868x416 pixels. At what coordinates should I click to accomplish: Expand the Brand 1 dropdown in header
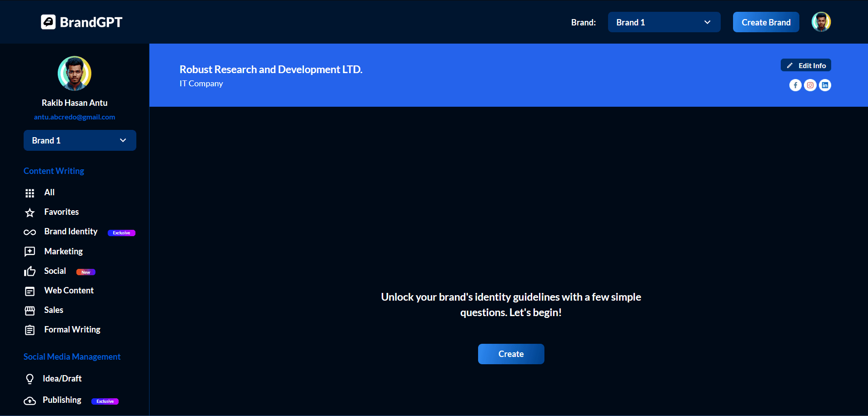[664, 22]
